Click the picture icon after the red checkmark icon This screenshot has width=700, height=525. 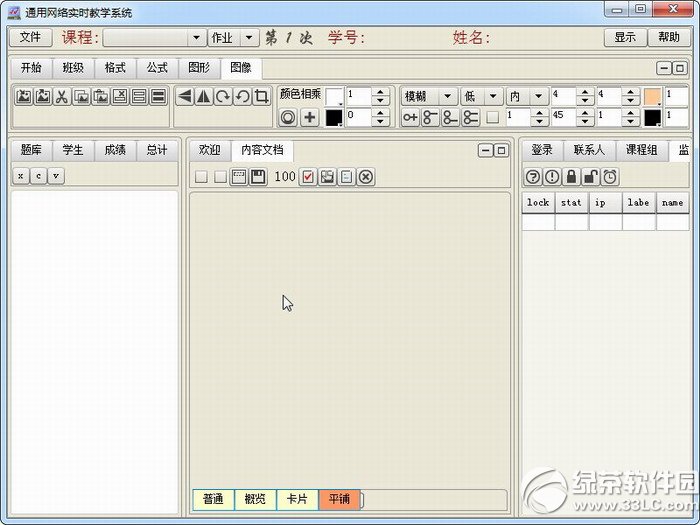[x=327, y=177]
